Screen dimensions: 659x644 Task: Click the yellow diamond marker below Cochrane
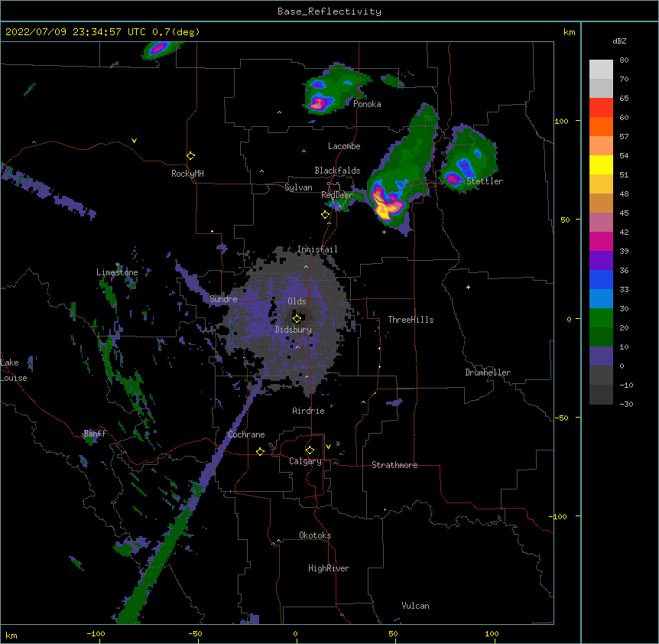pos(260,451)
